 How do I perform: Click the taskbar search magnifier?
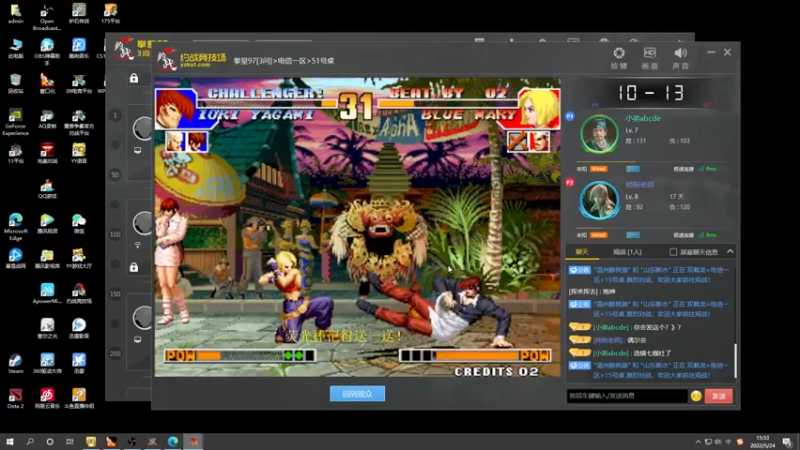pos(30,441)
